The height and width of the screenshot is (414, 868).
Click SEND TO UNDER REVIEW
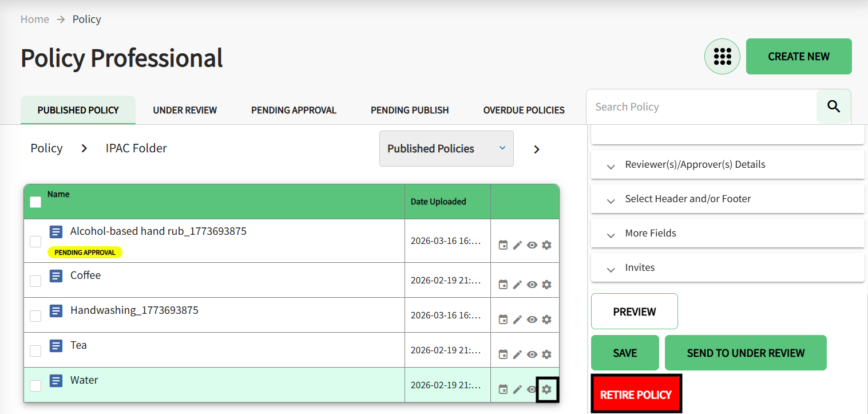[x=745, y=353]
